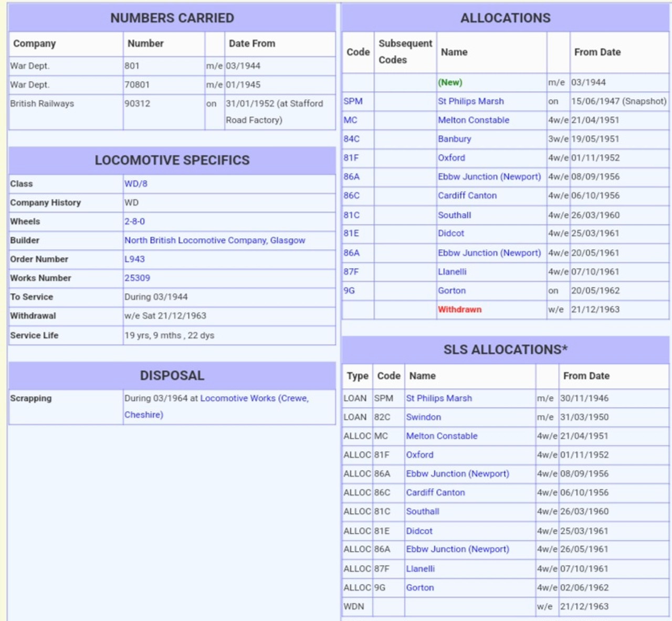The image size is (672, 621).
Task: Open St Philips Marsh in SLS Allocations
Action: point(439,398)
